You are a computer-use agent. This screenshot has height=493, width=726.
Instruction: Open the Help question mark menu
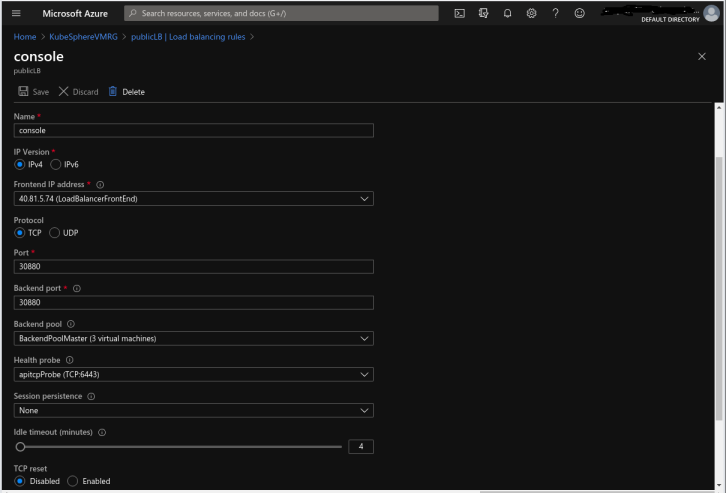pyautogui.click(x=556, y=13)
